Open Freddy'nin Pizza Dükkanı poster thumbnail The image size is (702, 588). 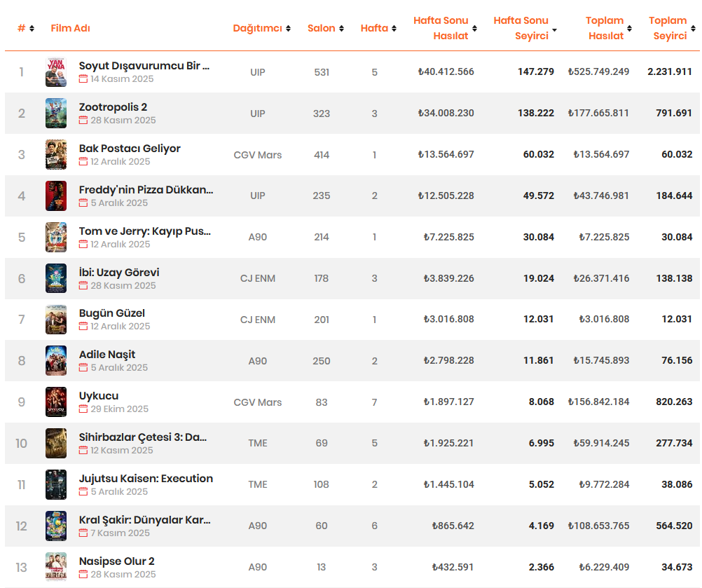coord(56,196)
